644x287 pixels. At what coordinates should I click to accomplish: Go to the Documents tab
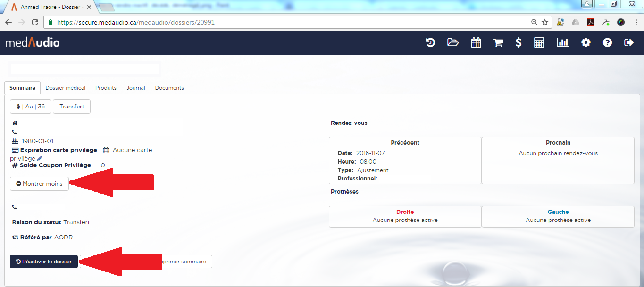coord(169,88)
